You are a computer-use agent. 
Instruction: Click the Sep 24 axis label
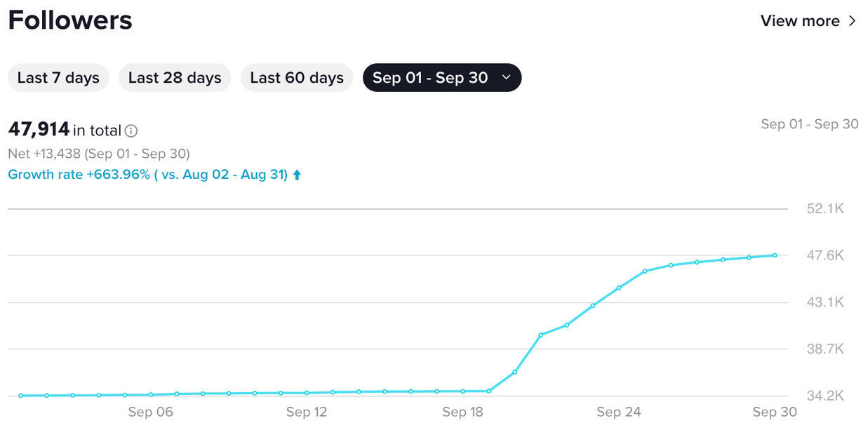[619, 412]
